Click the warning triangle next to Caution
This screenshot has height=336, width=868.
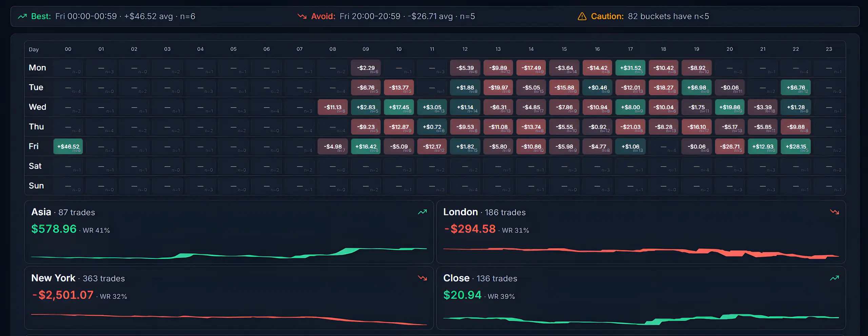[x=582, y=16]
